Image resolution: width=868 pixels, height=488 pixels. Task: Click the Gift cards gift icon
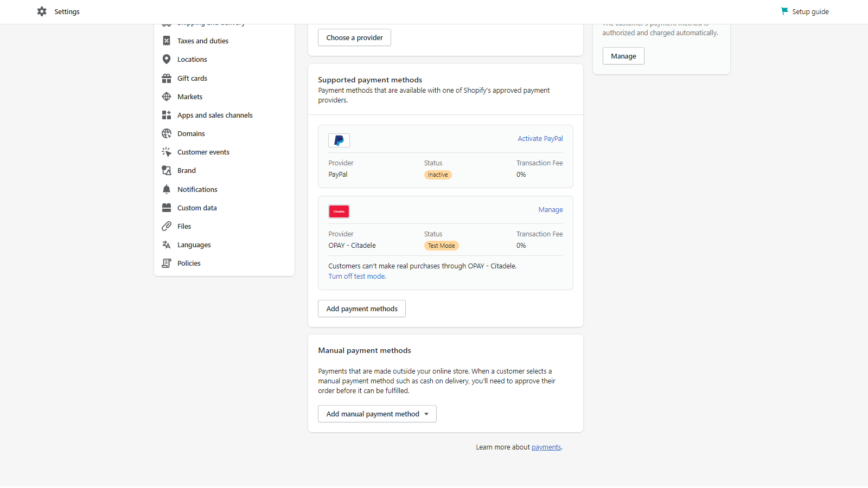click(167, 78)
